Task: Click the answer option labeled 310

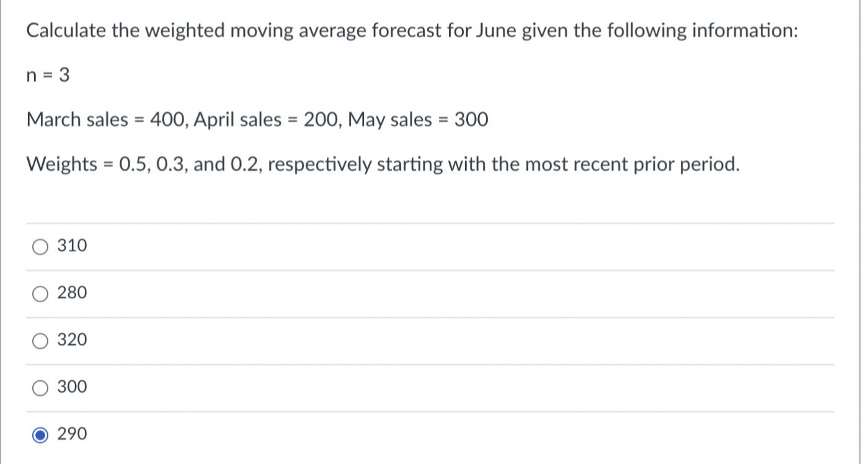Action: [73, 246]
